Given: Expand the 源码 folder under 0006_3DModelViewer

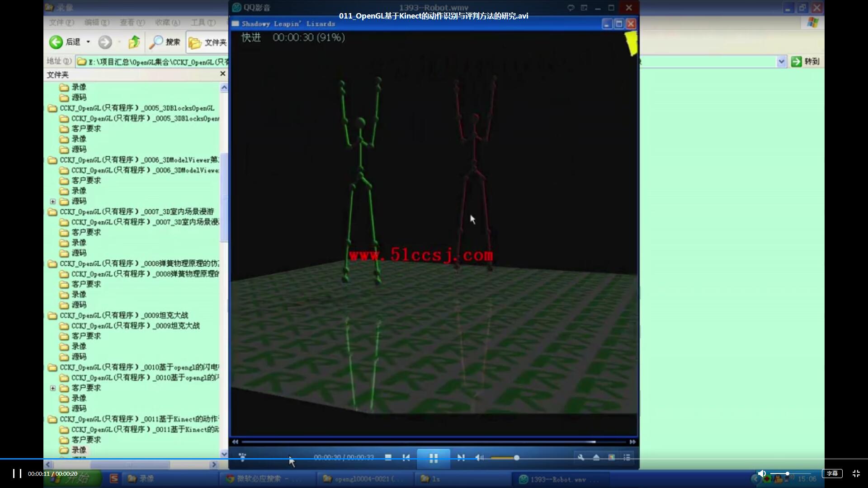Looking at the screenshot, I should (x=53, y=202).
